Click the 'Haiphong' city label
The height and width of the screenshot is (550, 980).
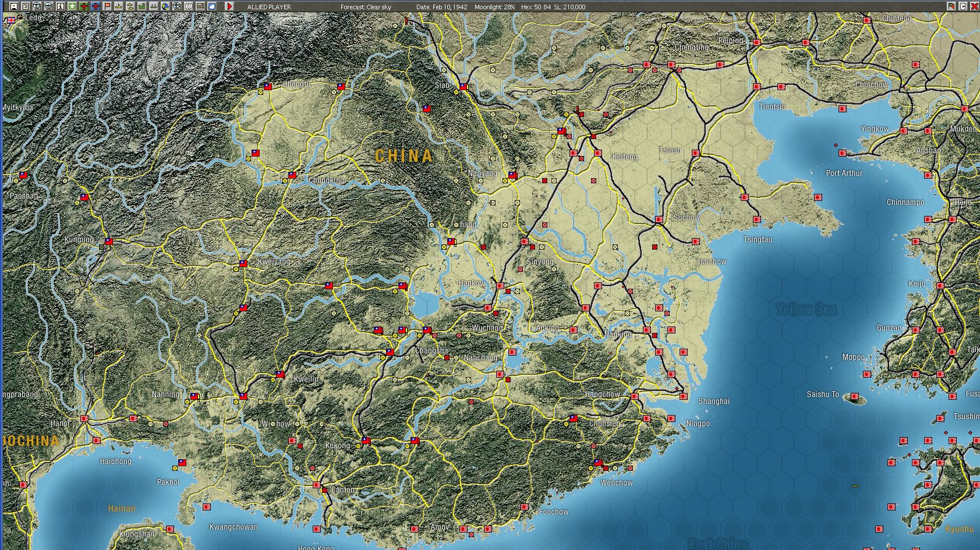[x=115, y=462]
